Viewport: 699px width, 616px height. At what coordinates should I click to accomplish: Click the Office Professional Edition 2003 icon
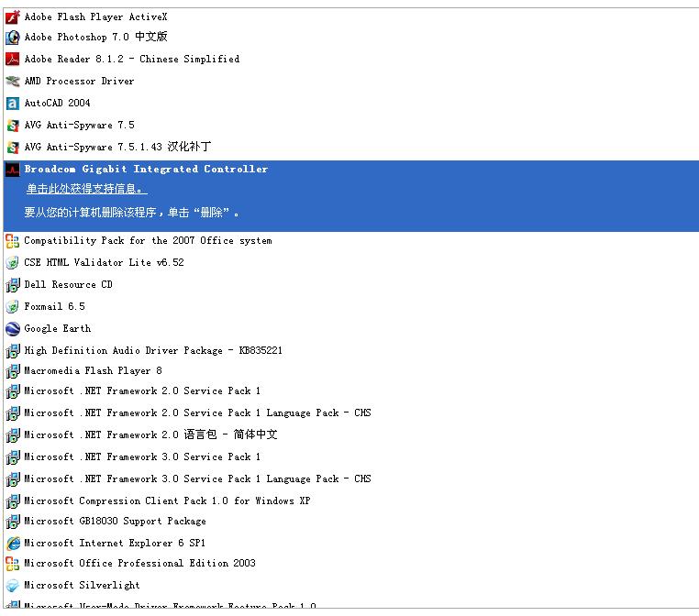pyautogui.click(x=13, y=564)
